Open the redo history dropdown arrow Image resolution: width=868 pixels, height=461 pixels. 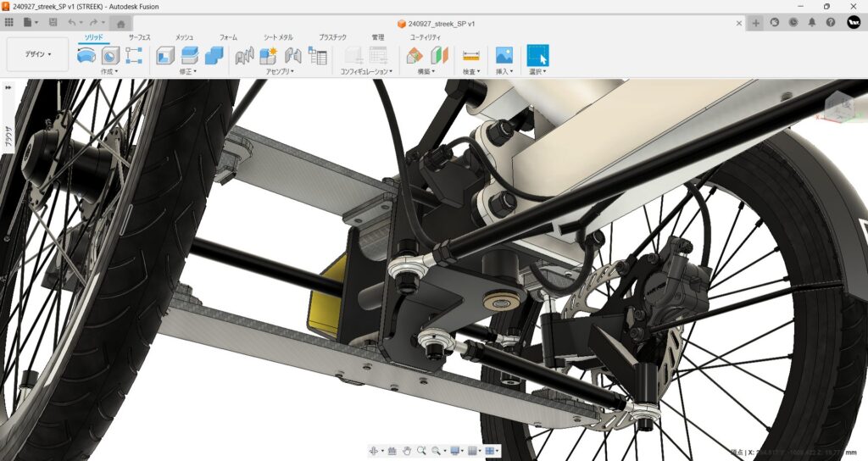[103, 23]
